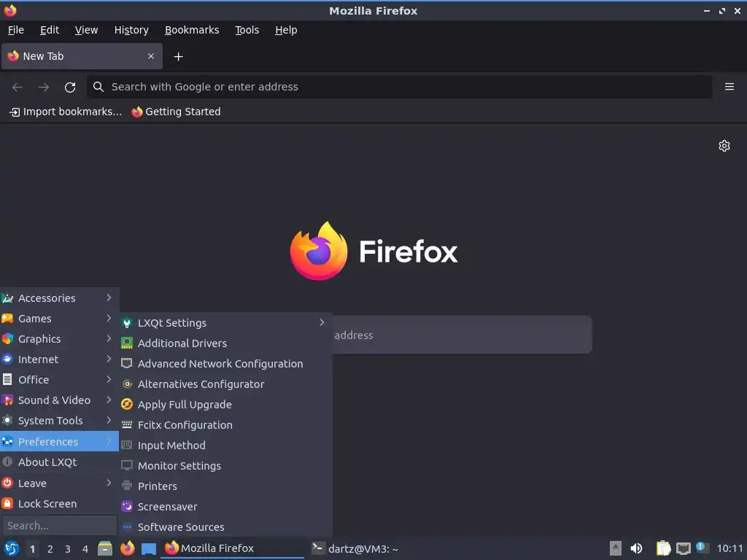Expand the Office category
This screenshot has width=747, height=560.
(x=59, y=380)
